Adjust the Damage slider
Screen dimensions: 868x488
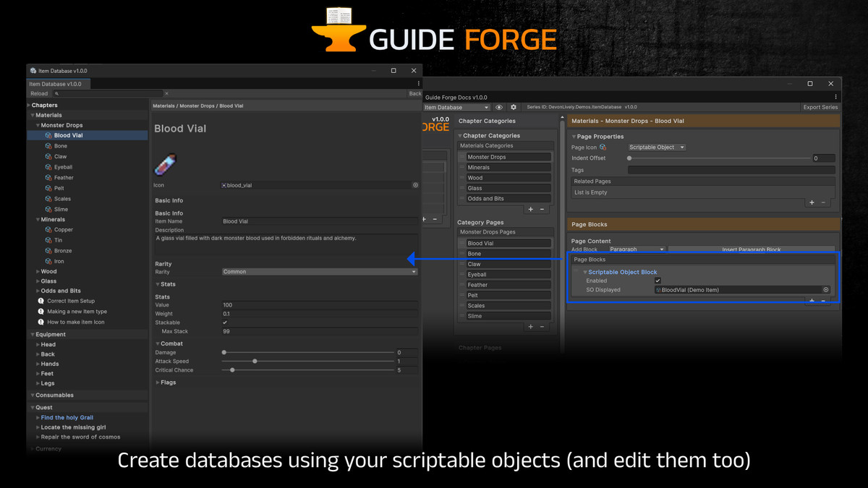[x=308, y=352]
